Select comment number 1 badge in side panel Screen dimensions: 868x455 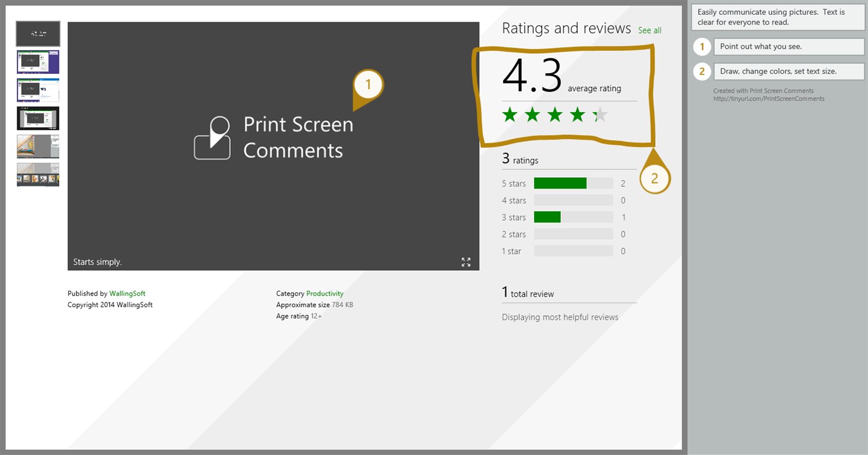tap(702, 46)
